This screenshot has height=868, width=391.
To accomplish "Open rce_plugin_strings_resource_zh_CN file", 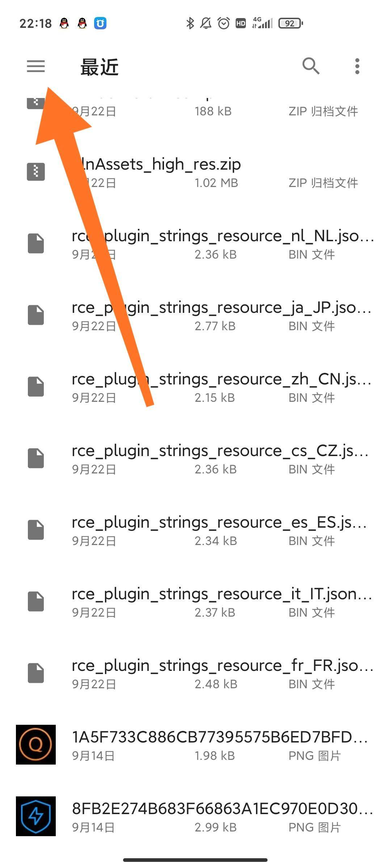I will 195,387.
